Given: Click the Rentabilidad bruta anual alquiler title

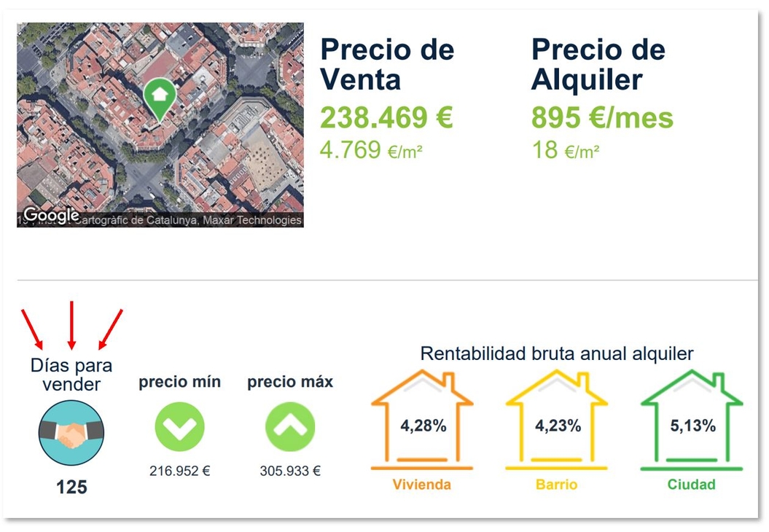Looking at the screenshot, I should click(557, 353).
